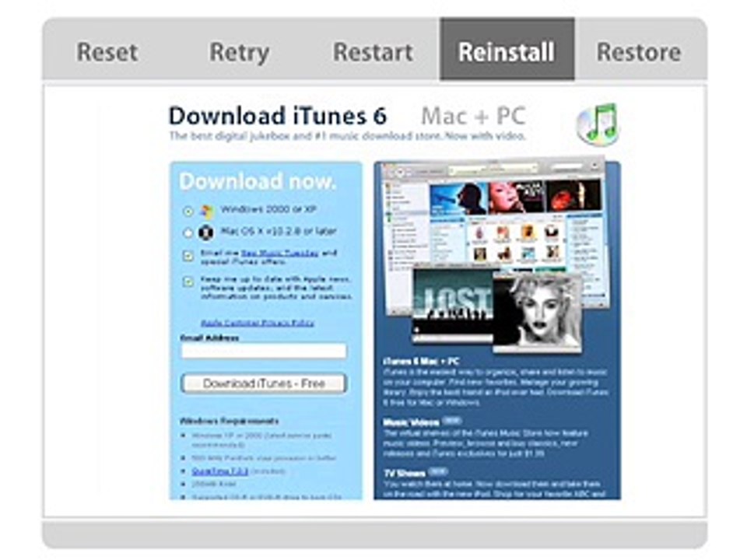Click the Email Address input field
The height and width of the screenshot is (560, 747).
pyautogui.click(x=264, y=351)
